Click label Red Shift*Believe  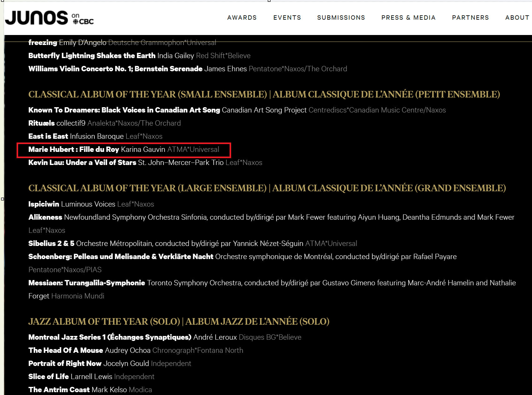click(x=223, y=56)
